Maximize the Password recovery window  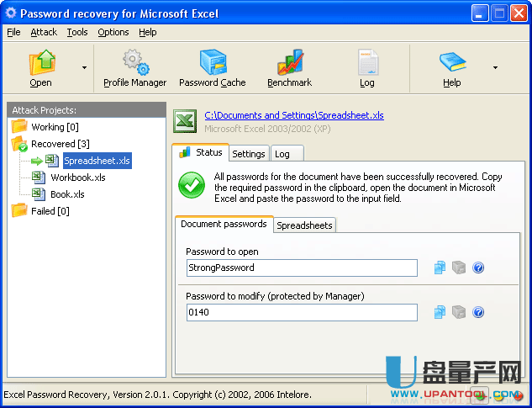pyautogui.click(x=499, y=13)
